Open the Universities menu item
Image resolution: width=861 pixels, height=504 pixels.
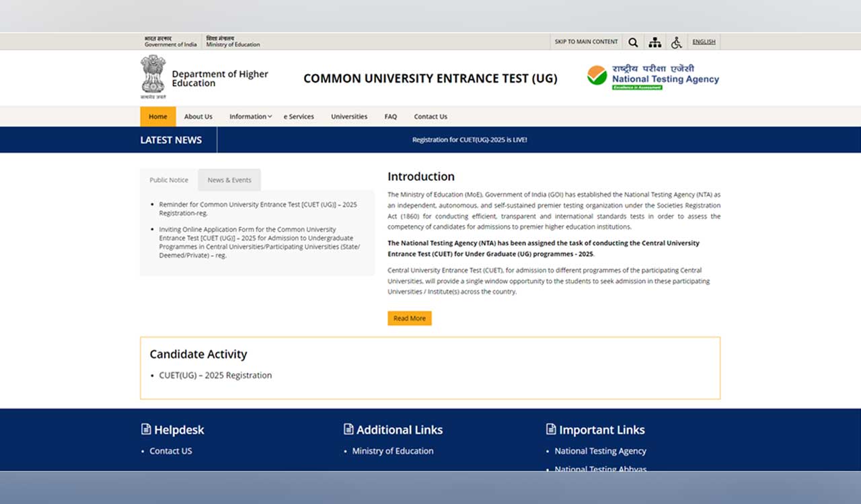pyautogui.click(x=349, y=116)
